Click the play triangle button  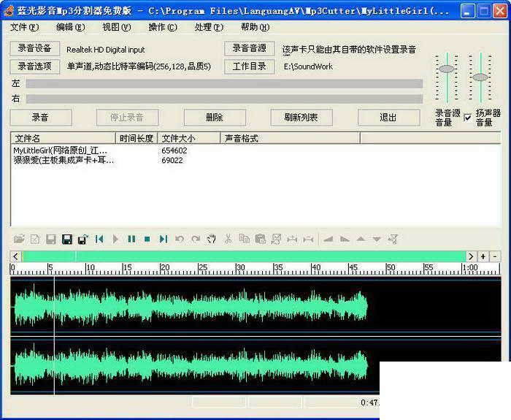pos(115,240)
